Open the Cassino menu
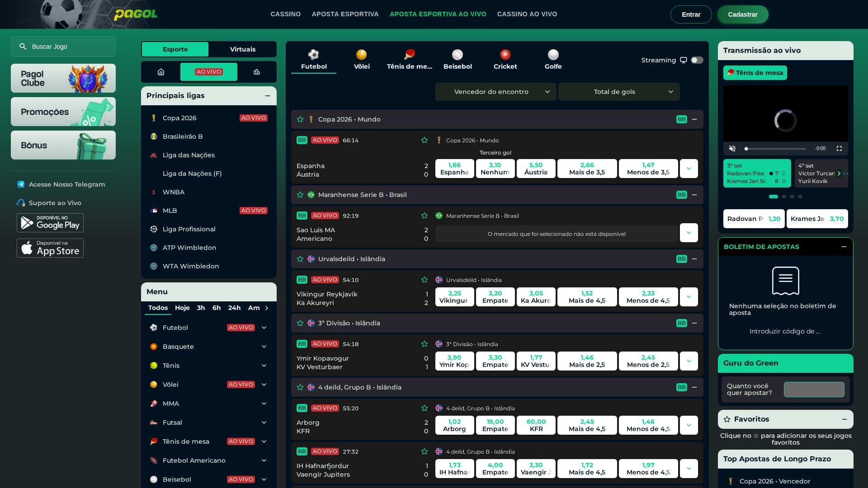This screenshot has height=488, width=868. (x=286, y=14)
